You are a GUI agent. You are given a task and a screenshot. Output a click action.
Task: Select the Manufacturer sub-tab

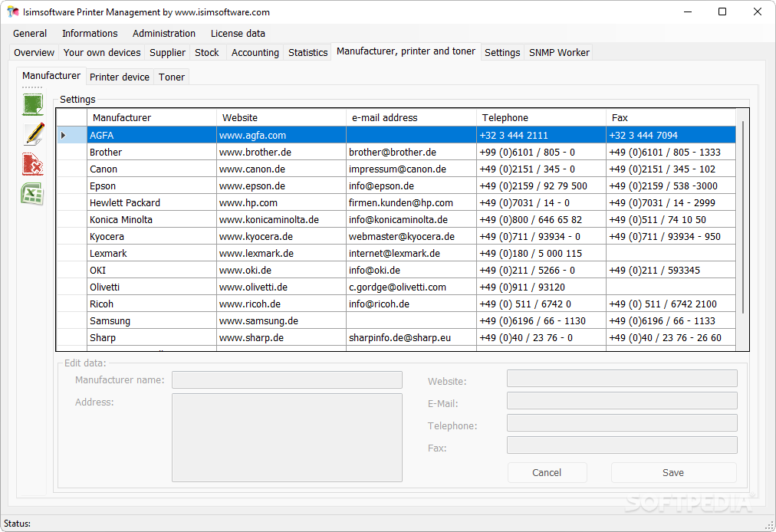point(51,76)
